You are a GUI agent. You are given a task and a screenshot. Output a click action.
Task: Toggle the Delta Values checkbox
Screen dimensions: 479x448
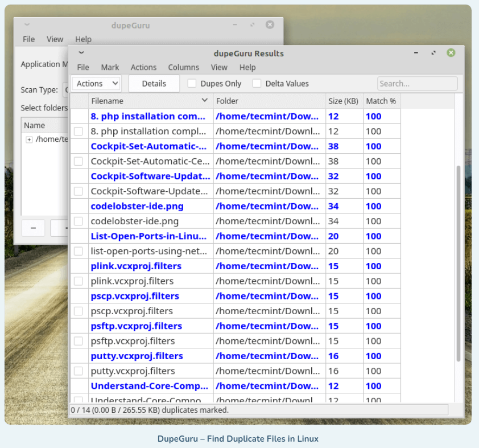pos(257,83)
